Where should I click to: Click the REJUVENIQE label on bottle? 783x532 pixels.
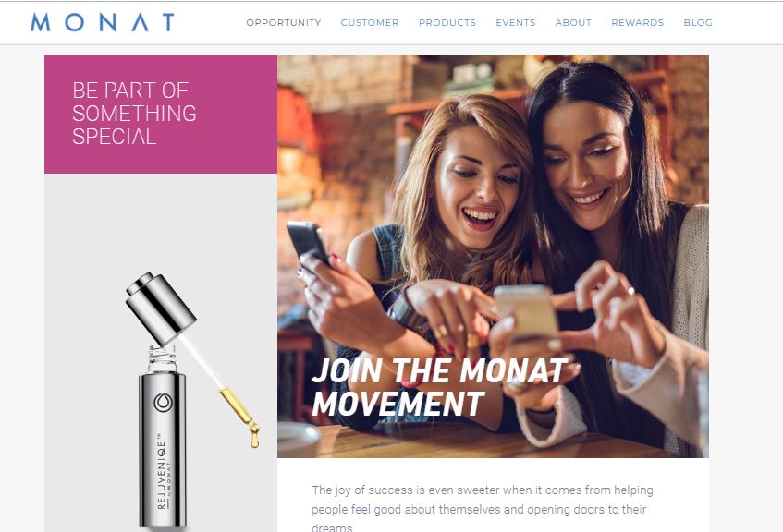point(161,472)
